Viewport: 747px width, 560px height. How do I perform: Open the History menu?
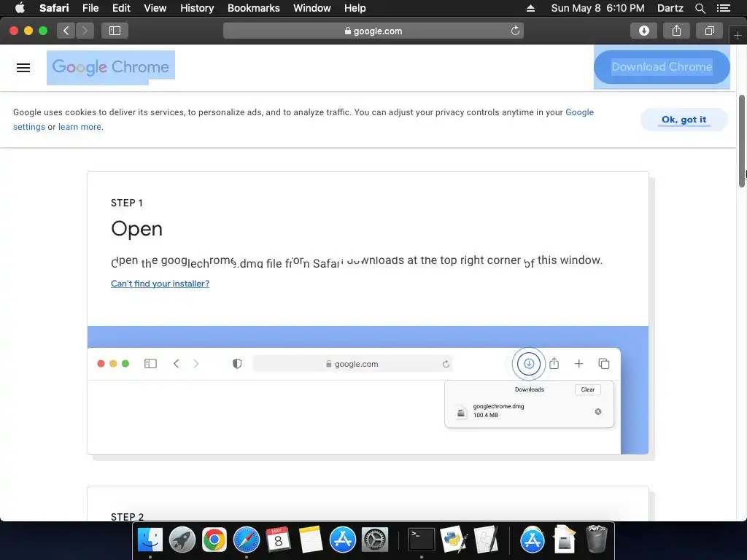click(x=197, y=8)
